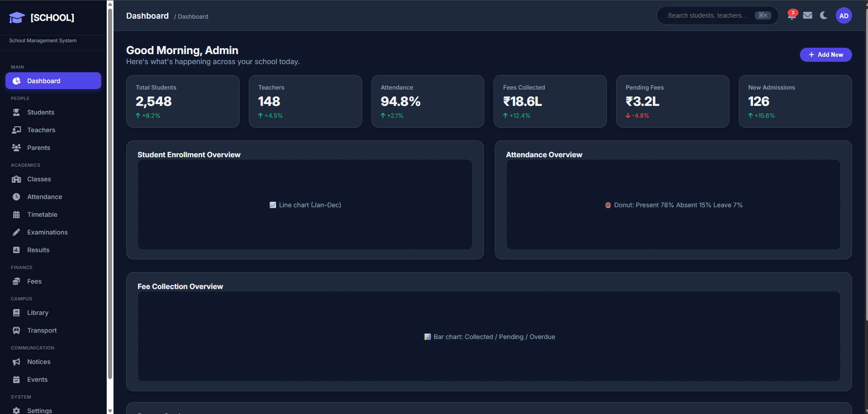Click the Timetable calendar icon

click(16, 214)
